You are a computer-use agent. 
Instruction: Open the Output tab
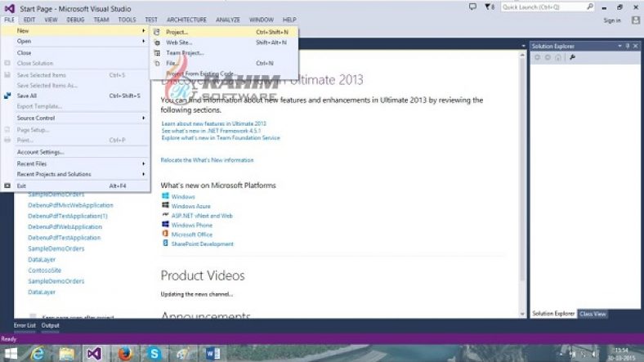(51, 325)
